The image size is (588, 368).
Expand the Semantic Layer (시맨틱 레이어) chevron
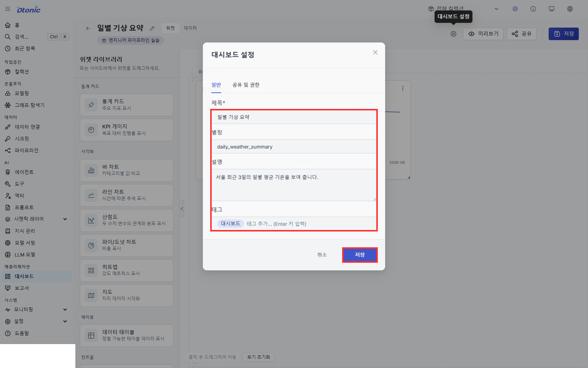click(x=65, y=219)
